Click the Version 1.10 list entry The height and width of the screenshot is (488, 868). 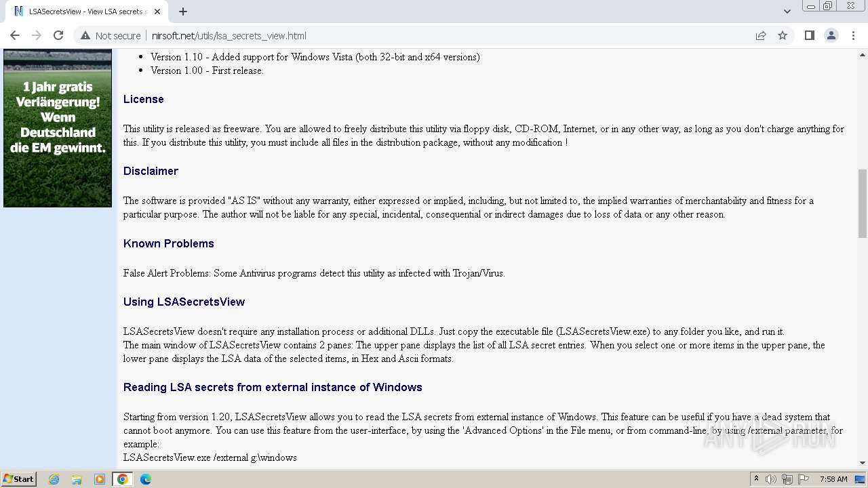[x=315, y=57]
